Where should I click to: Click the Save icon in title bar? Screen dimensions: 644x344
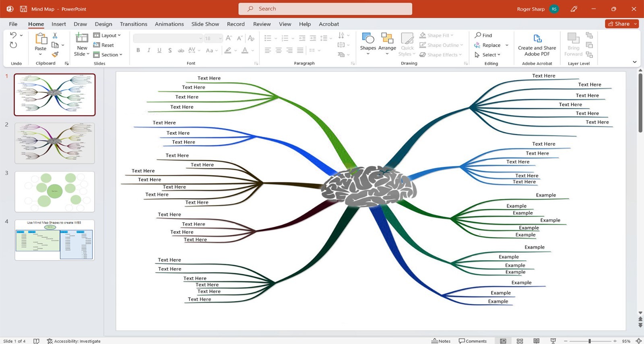point(23,9)
